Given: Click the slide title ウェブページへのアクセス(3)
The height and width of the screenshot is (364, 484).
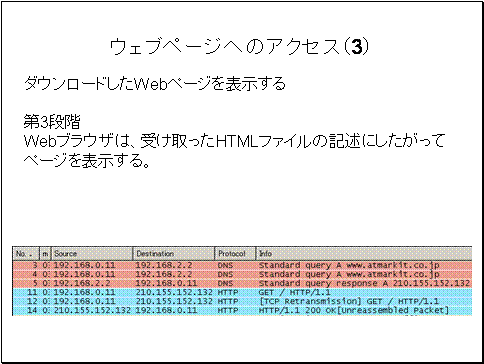Looking at the screenshot, I should [x=239, y=48].
